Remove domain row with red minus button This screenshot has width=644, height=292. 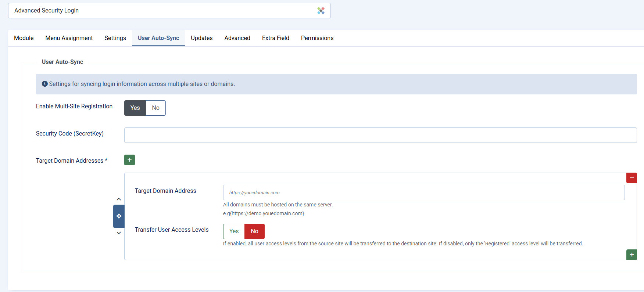pyautogui.click(x=632, y=178)
